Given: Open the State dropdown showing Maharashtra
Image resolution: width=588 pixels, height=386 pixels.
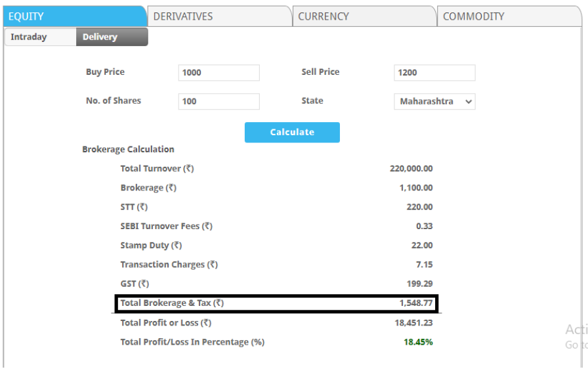Looking at the screenshot, I should click(434, 102).
